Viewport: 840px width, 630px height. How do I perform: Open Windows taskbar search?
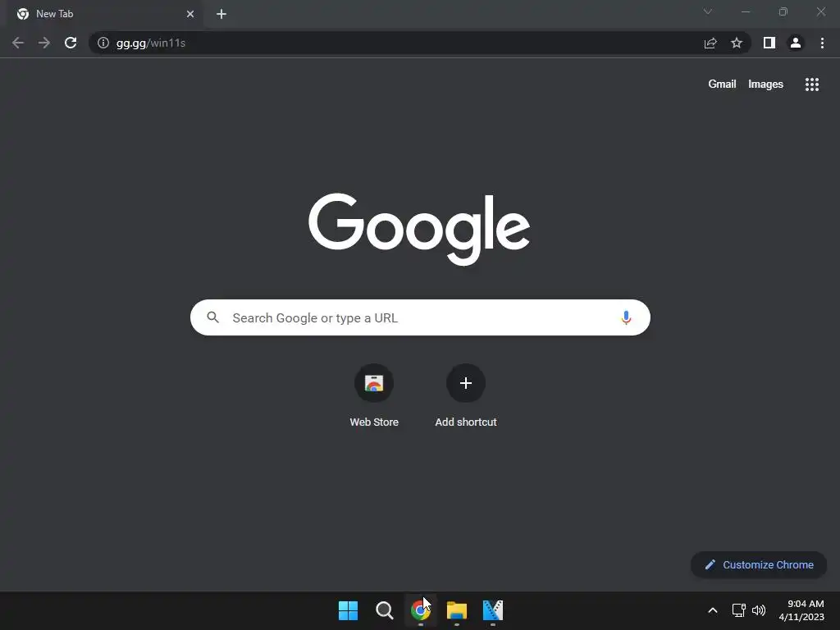tap(384, 610)
